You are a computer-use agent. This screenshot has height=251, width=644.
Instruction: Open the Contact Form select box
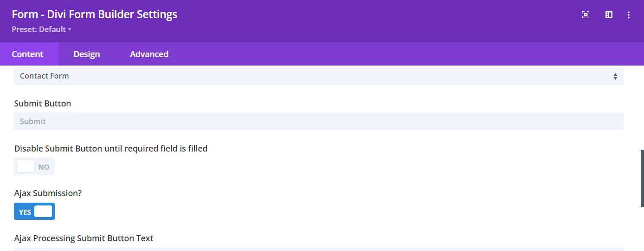click(318, 76)
